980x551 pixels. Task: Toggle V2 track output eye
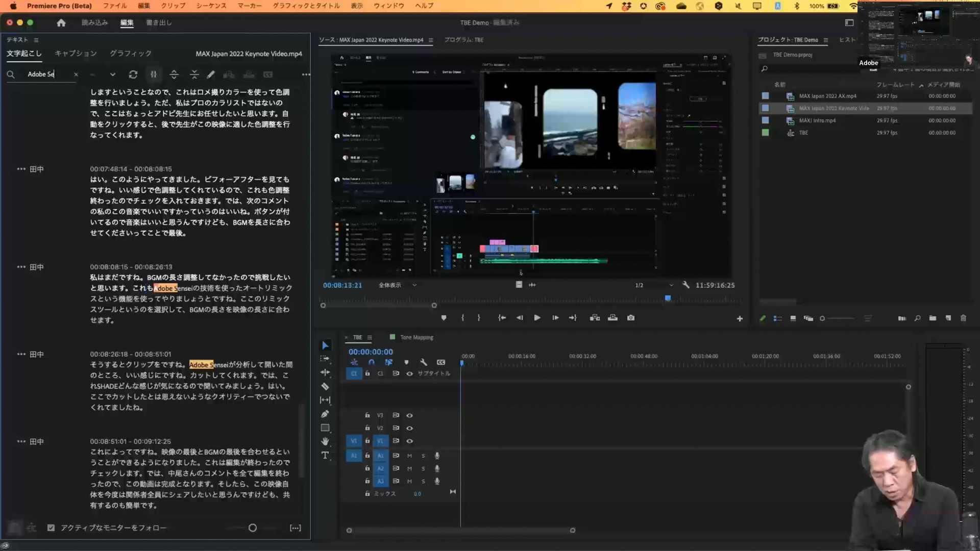coord(409,428)
